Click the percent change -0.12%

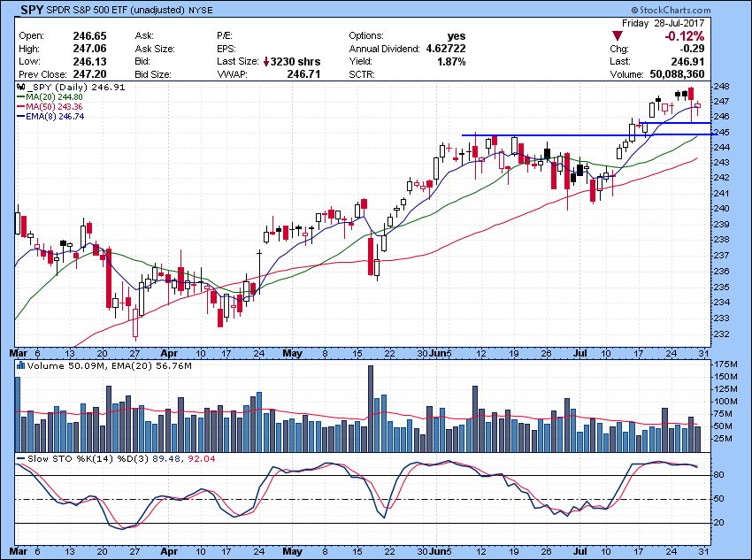(x=685, y=36)
